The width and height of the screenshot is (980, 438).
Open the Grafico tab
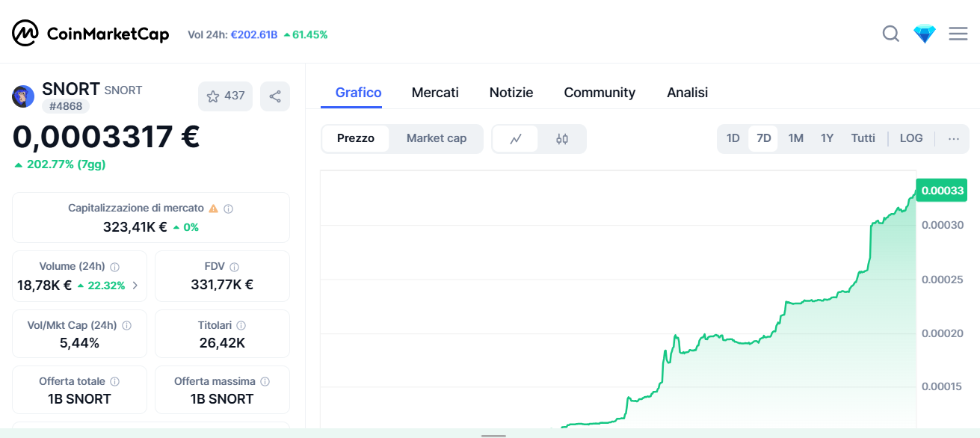tap(359, 93)
